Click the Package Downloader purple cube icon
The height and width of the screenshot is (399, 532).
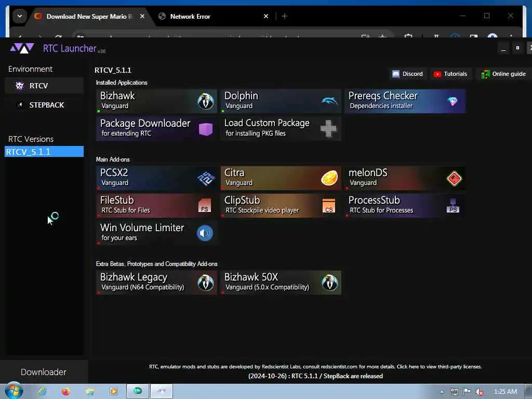pos(205,129)
